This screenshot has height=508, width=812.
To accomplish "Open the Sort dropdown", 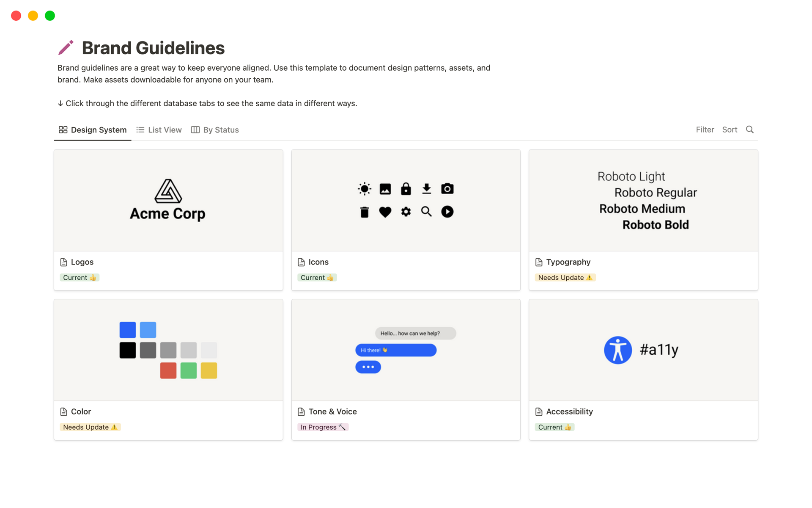I will pos(729,130).
